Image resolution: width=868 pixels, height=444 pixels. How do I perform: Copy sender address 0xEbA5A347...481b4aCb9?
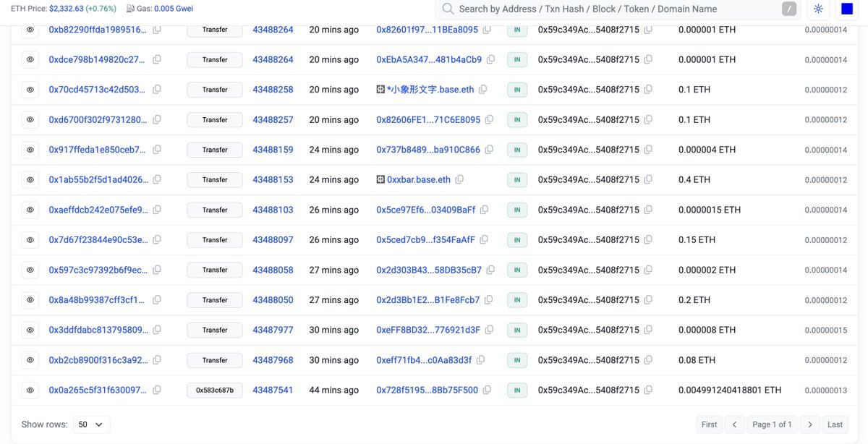[x=491, y=59]
